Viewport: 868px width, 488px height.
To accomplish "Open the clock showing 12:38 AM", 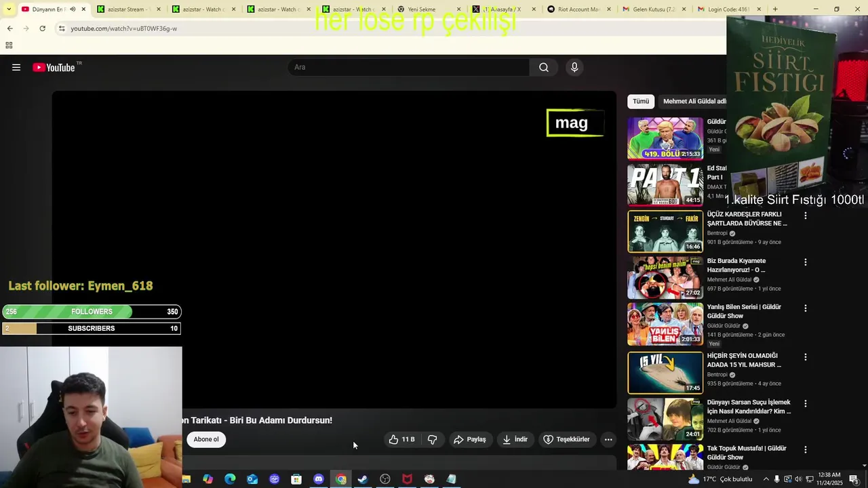I will pos(829,479).
